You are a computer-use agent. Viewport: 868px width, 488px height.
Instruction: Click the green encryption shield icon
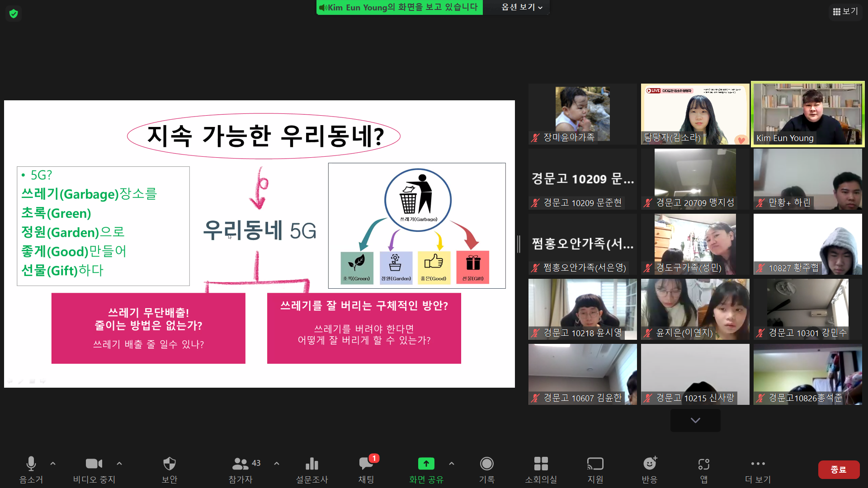pyautogui.click(x=14, y=14)
